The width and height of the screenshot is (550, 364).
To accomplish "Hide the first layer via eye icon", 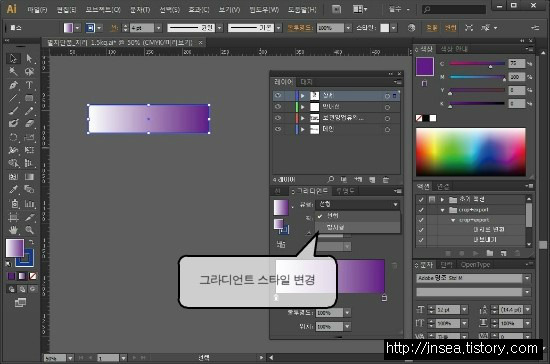I will [x=278, y=95].
